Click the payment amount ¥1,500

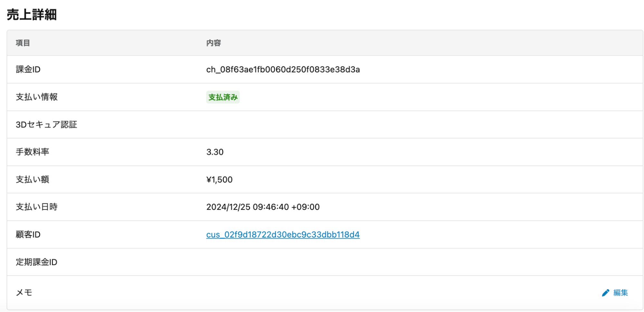(219, 180)
